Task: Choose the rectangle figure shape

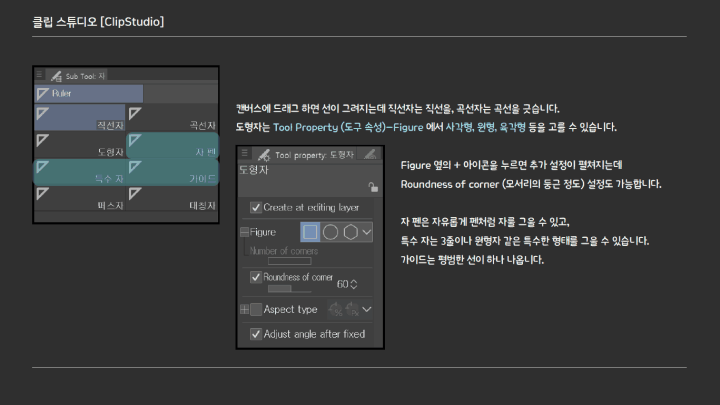Action: pyautogui.click(x=310, y=232)
